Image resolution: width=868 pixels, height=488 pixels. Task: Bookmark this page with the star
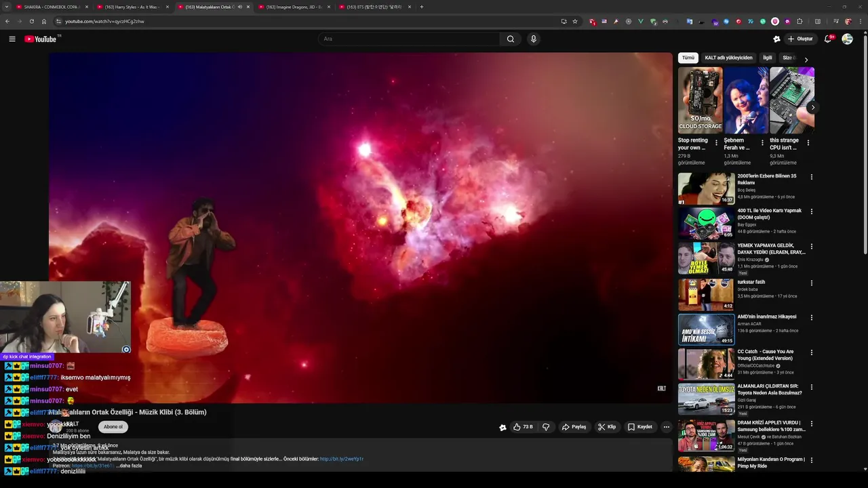tap(575, 21)
